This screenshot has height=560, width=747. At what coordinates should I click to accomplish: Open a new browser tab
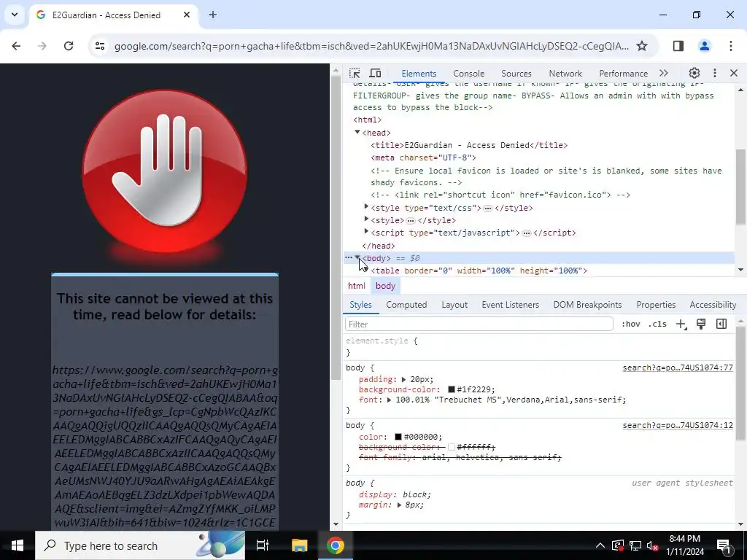click(x=213, y=15)
